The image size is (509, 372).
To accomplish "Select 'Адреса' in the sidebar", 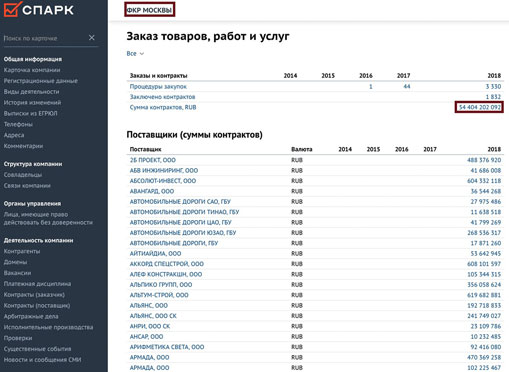I will [x=14, y=135].
